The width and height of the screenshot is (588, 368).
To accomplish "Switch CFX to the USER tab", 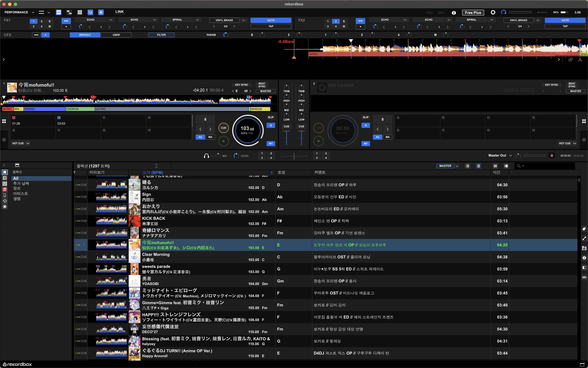I will [116, 35].
